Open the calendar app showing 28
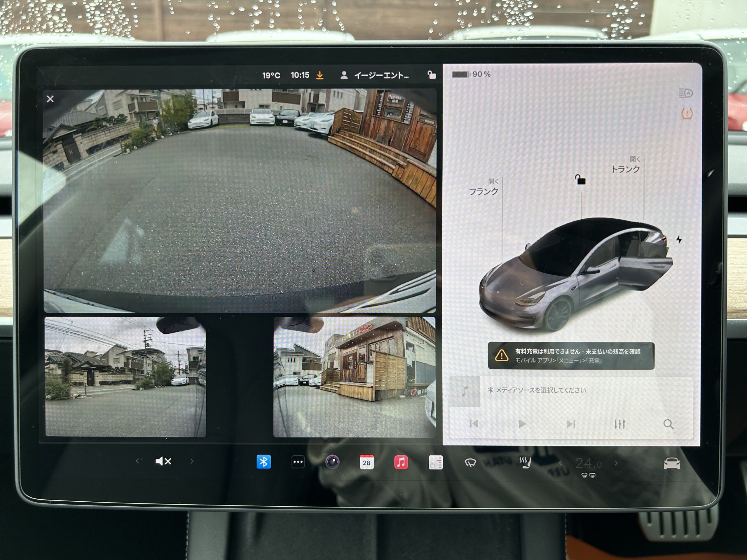 coord(366,462)
